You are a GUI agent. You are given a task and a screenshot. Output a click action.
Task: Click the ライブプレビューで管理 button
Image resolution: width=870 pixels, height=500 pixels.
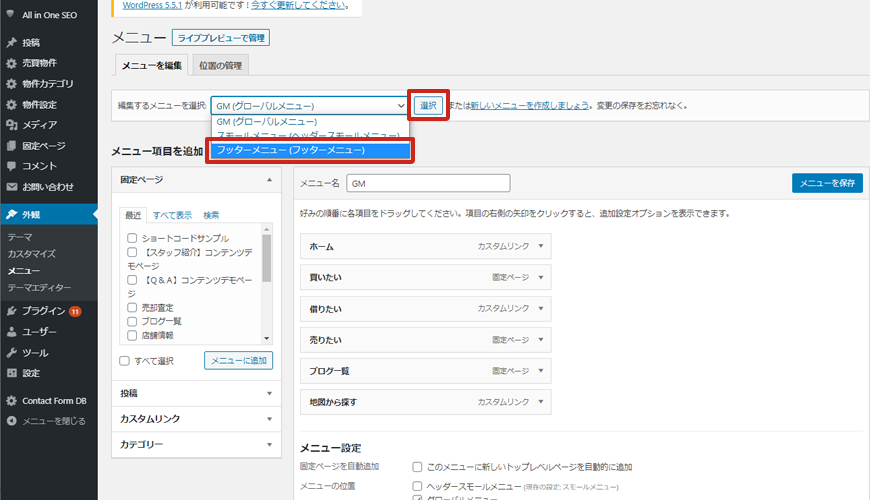tap(221, 38)
